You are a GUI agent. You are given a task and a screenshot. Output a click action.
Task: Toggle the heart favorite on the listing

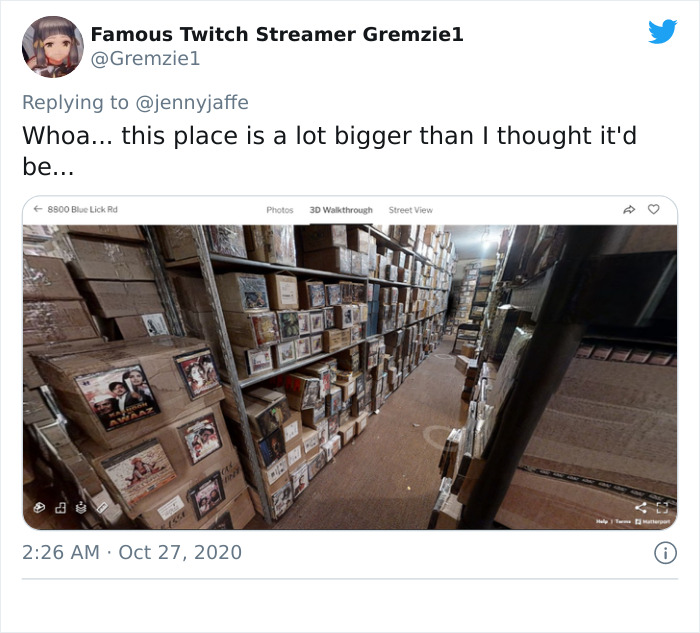coord(654,209)
